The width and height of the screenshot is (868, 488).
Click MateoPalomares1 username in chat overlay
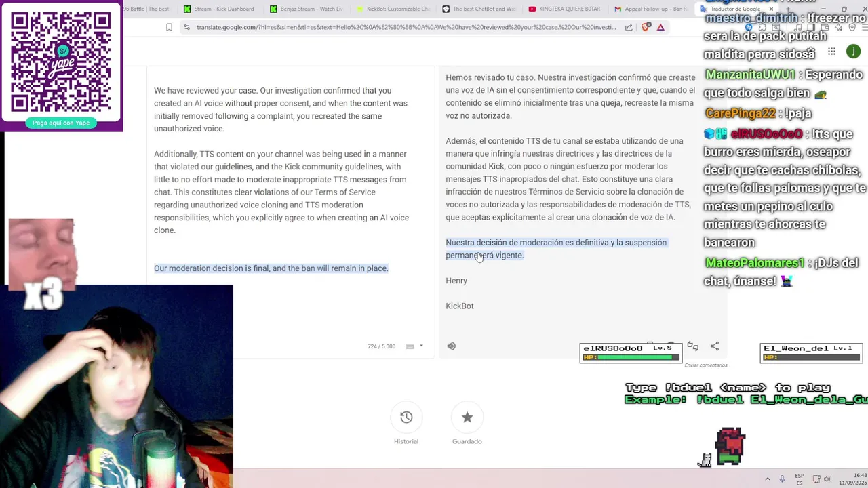(755, 262)
